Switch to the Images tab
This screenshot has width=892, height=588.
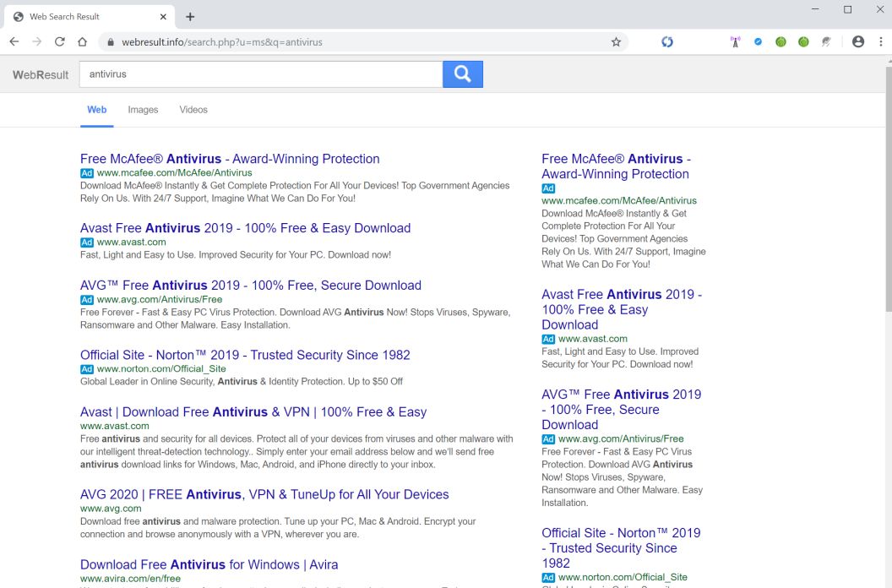143,110
